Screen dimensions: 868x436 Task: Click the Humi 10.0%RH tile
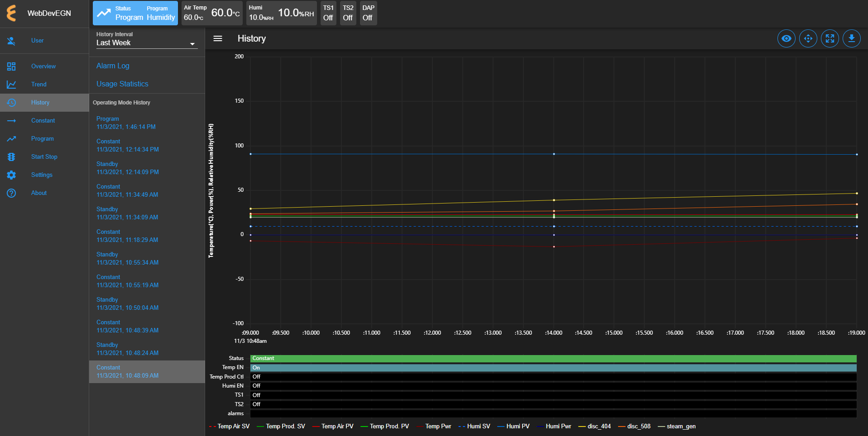(282, 13)
